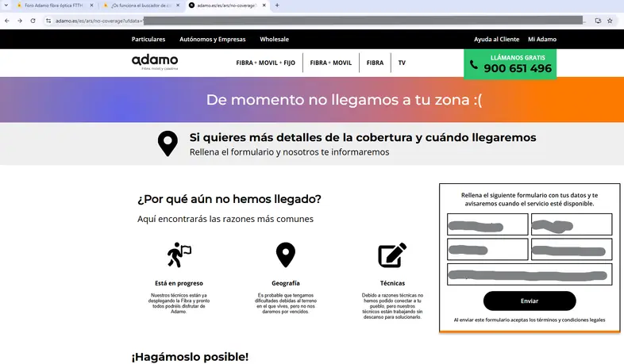Open the Particulares menu item
This screenshot has width=624, height=364.
(148, 40)
